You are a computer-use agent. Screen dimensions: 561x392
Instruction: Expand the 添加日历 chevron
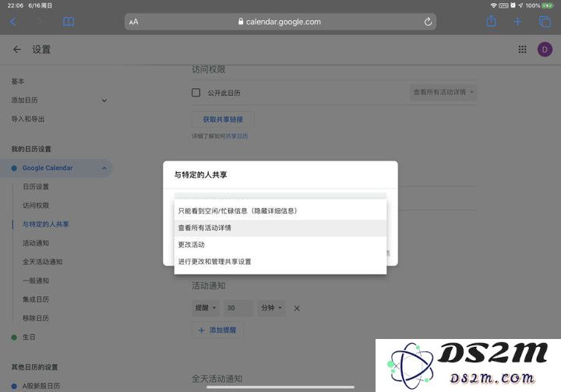(104, 101)
